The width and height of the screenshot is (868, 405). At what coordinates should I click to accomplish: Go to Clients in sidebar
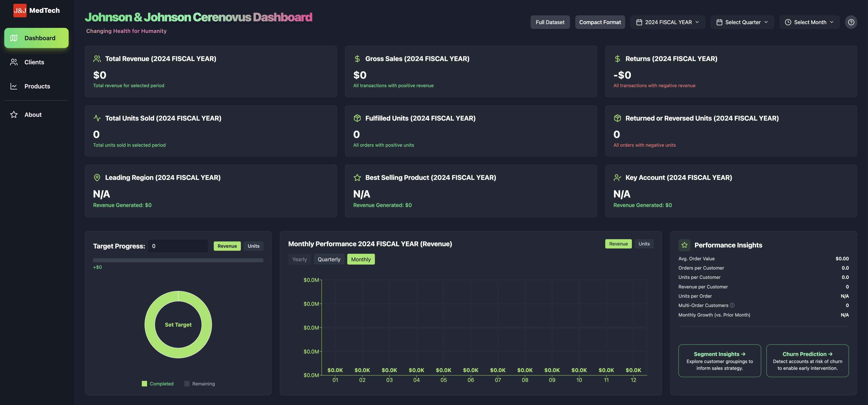(x=34, y=62)
